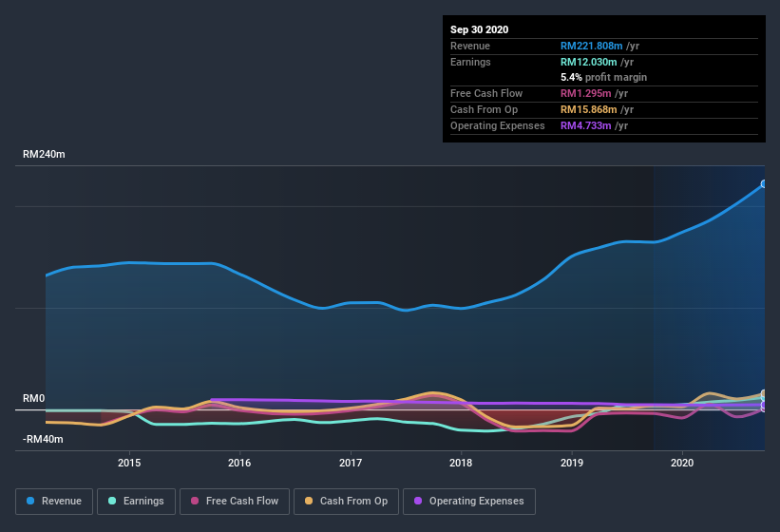
Task: Click the purple Operating Expenses legend dot
Action: coord(418,501)
